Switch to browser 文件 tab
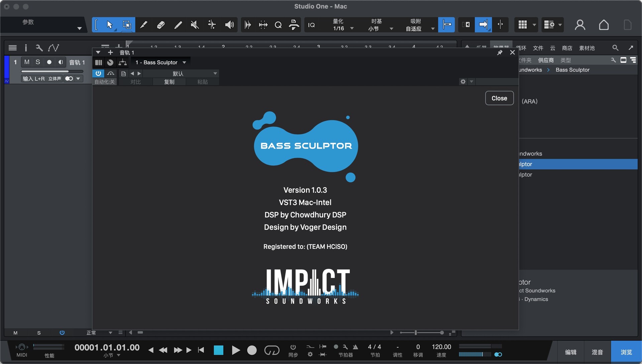 [x=538, y=48]
